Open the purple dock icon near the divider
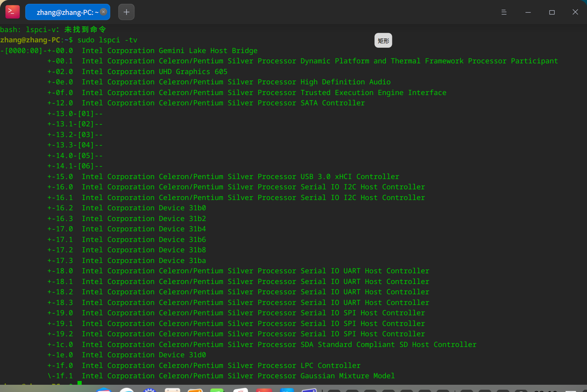The height and width of the screenshot is (392, 587). pyautogui.click(x=309, y=389)
